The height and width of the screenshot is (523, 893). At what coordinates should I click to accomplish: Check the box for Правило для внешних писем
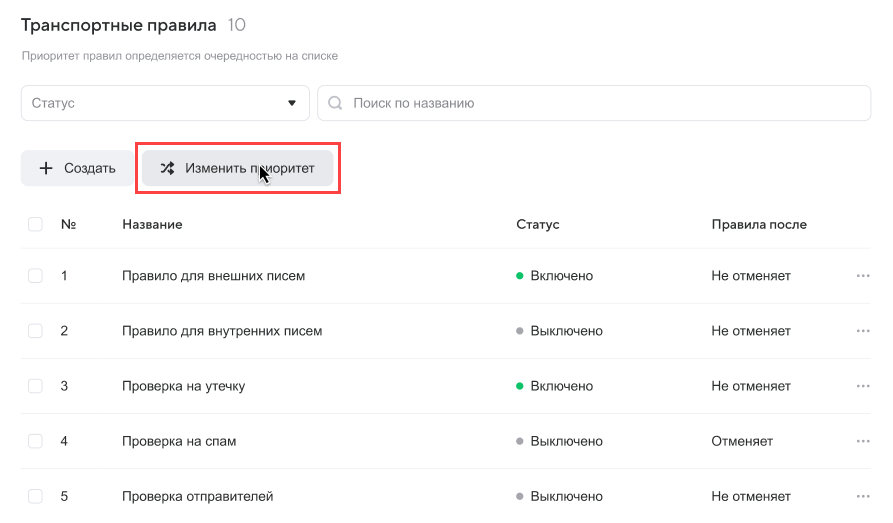pos(35,276)
